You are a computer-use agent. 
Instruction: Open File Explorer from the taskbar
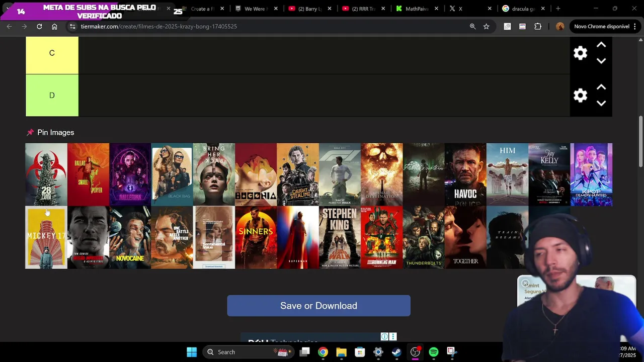point(341,352)
